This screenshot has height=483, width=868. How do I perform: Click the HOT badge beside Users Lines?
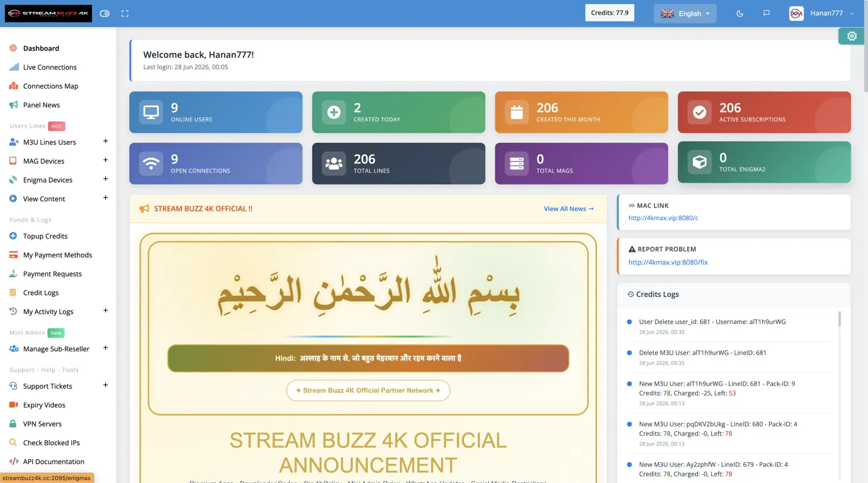pyautogui.click(x=57, y=126)
